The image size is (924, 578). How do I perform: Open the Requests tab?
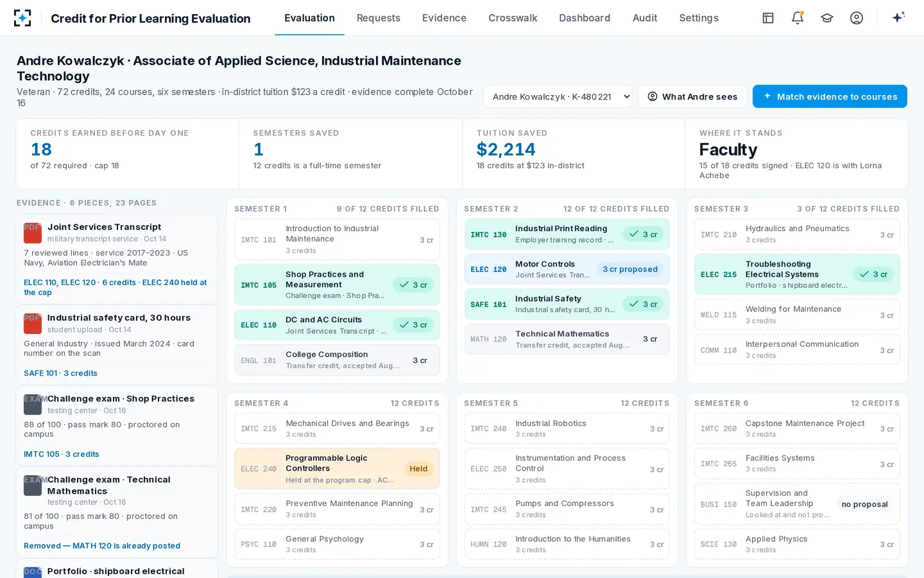click(379, 18)
